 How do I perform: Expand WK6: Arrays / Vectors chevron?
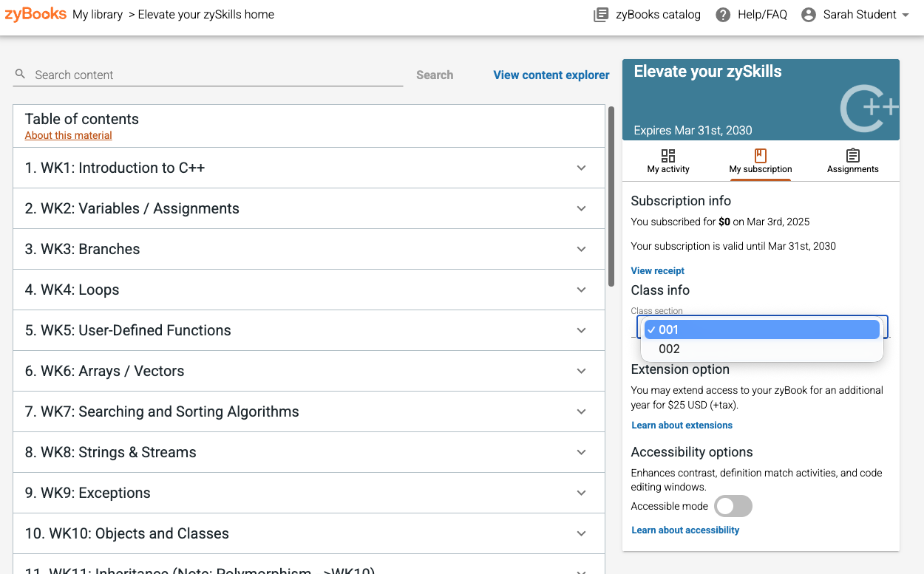582,371
